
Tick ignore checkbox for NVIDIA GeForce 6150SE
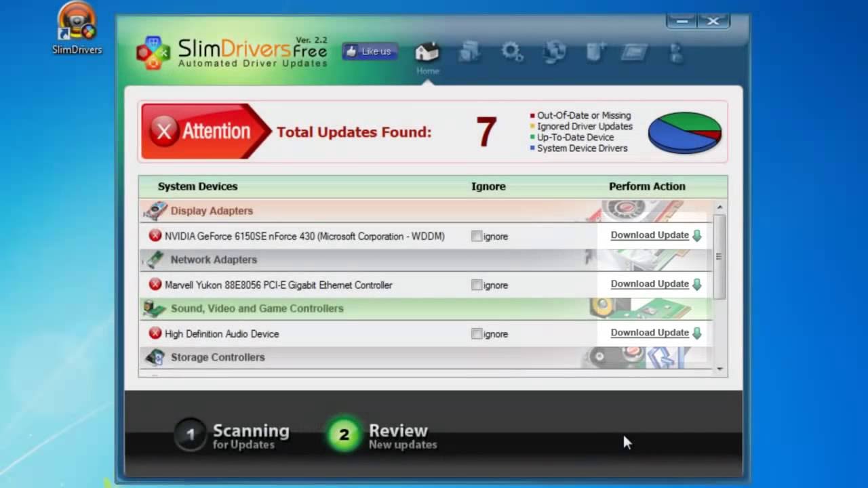[x=477, y=237]
